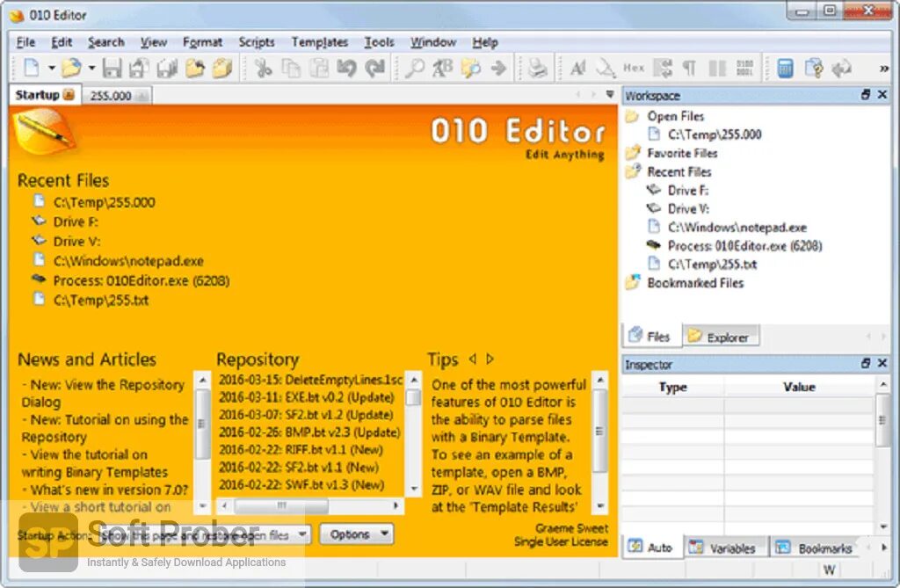Click the New file toolbar icon
The height and width of the screenshot is (588, 900).
tap(33, 68)
